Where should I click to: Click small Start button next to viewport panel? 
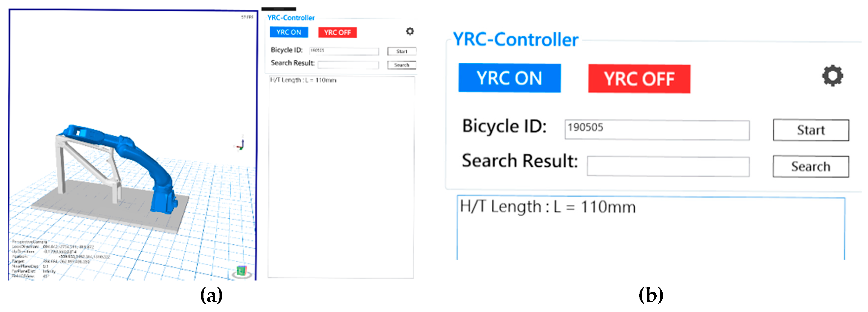[x=402, y=51]
